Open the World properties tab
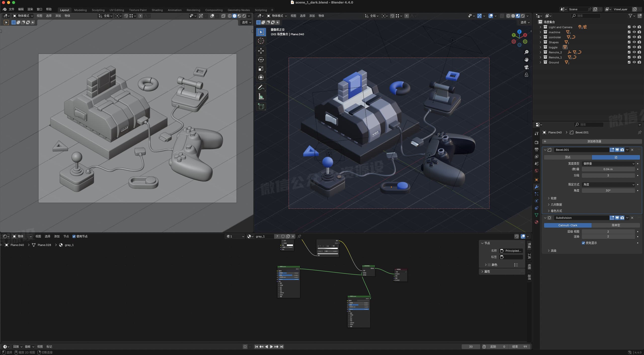644x355 pixels. (x=537, y=171)
